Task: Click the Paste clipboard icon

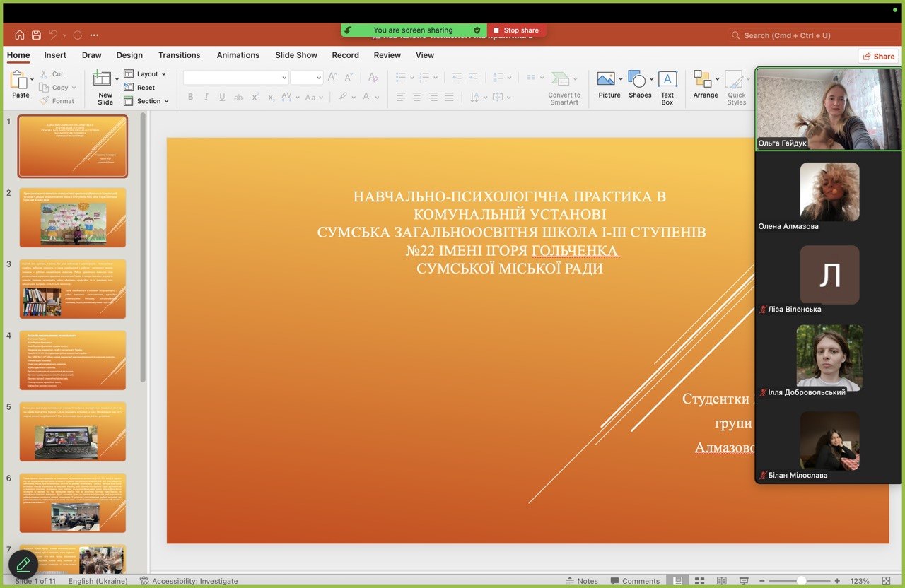Action: [18, 80]
